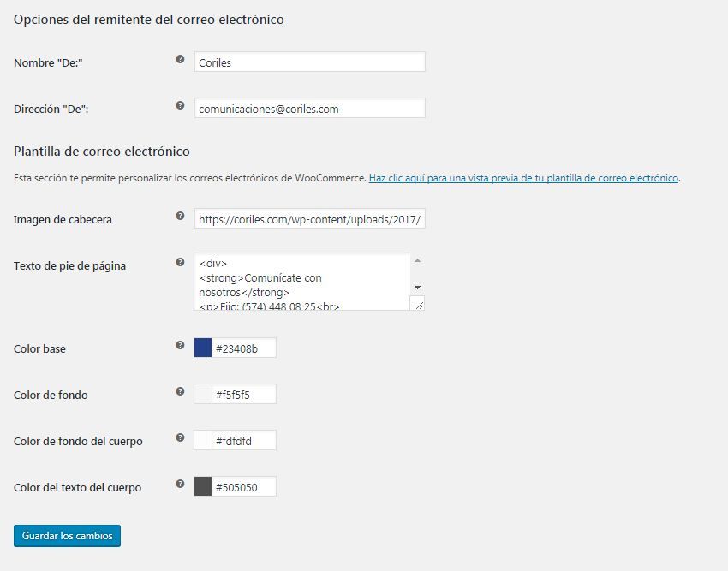Click help icon beside Dirección "De"

click(180, 105)
